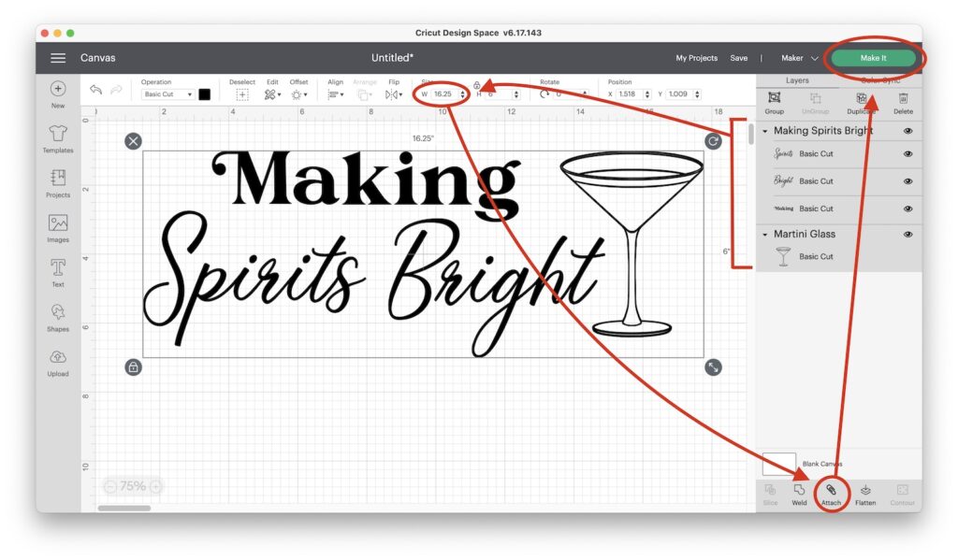This screenshot has height=560, width=958.
Task: Click the Deselect tool
Action: [x=242, y=91]
